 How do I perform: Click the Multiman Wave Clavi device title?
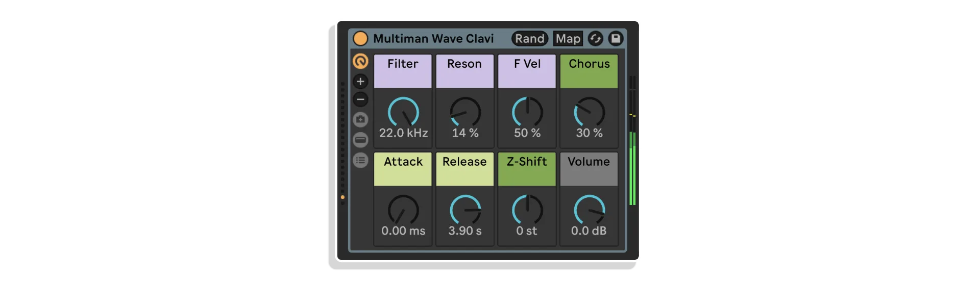point(433,39)
